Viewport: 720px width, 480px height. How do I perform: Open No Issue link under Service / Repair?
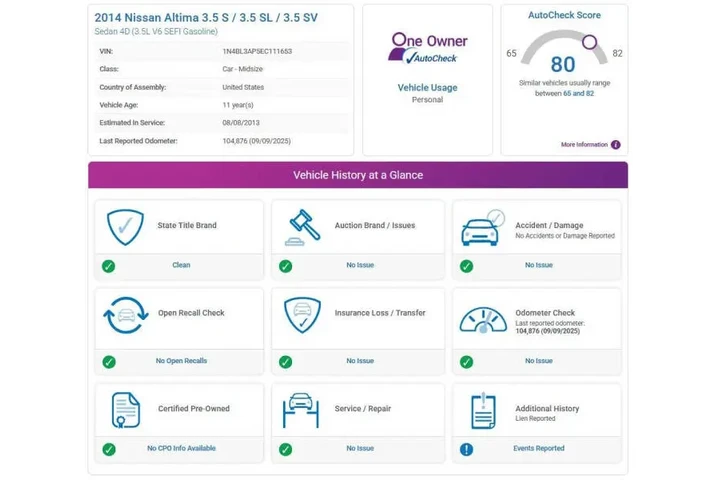point(360,448)
